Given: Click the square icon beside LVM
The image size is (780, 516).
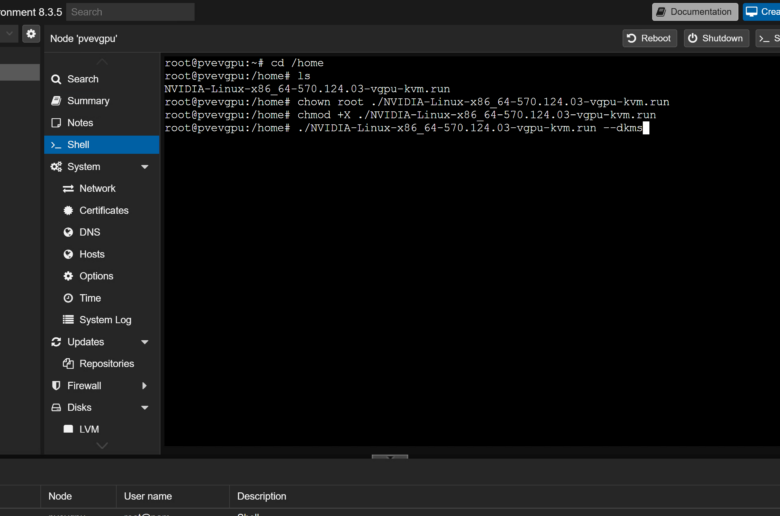Looking at the screenshot, I should (68, 429).
